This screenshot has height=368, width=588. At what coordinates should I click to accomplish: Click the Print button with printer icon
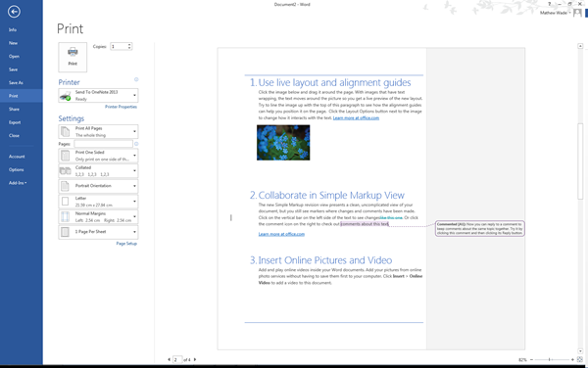point(73,57)
